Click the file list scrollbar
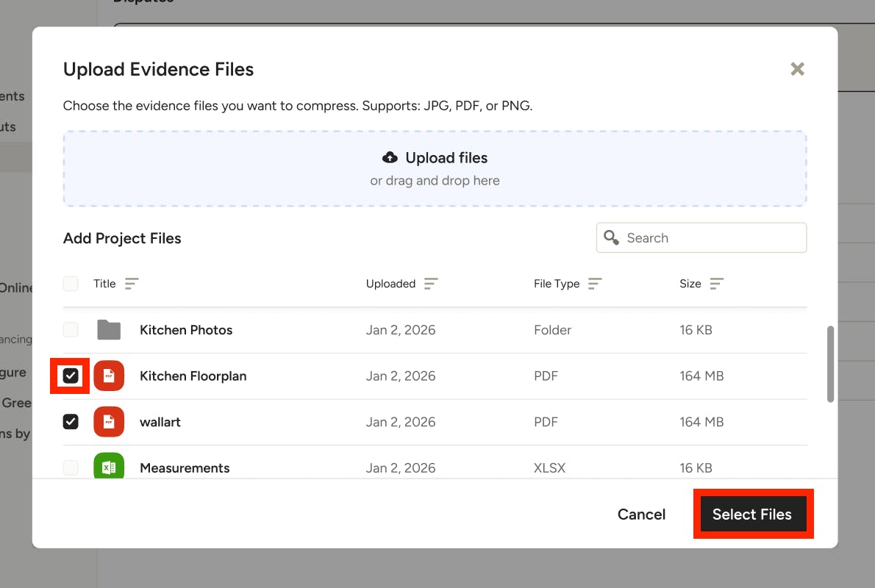The image size is (875, 588). click(x=830, y=364)
